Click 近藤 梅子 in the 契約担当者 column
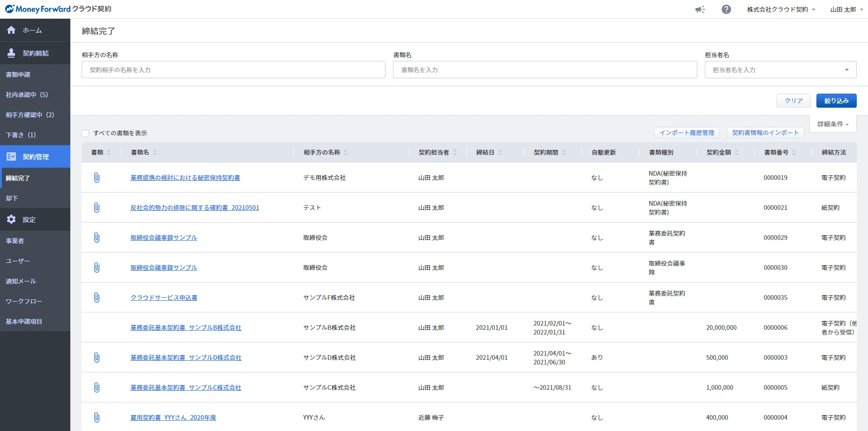Screen dimensions: 868x431 tap(431, 417)
